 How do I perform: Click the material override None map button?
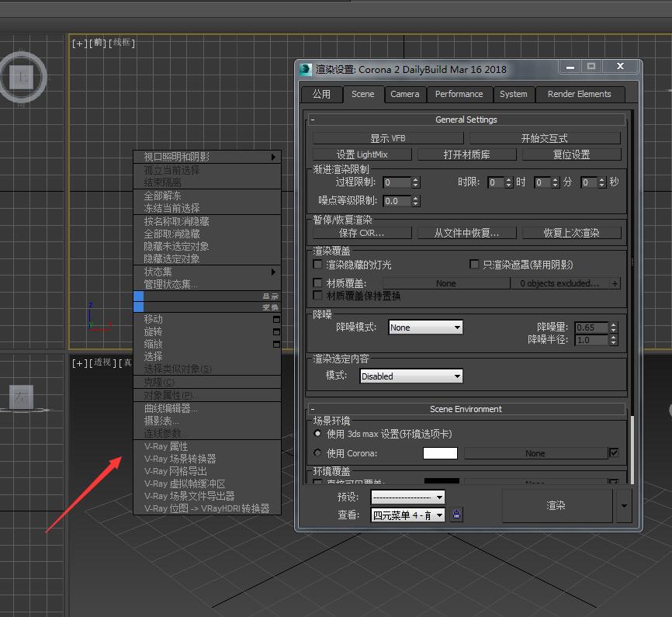445,283
